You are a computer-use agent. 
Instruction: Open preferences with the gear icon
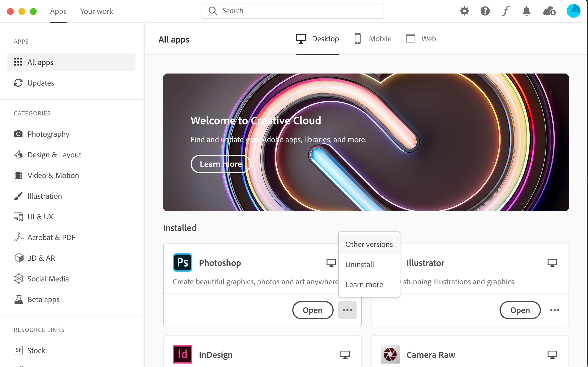point(464,11)
